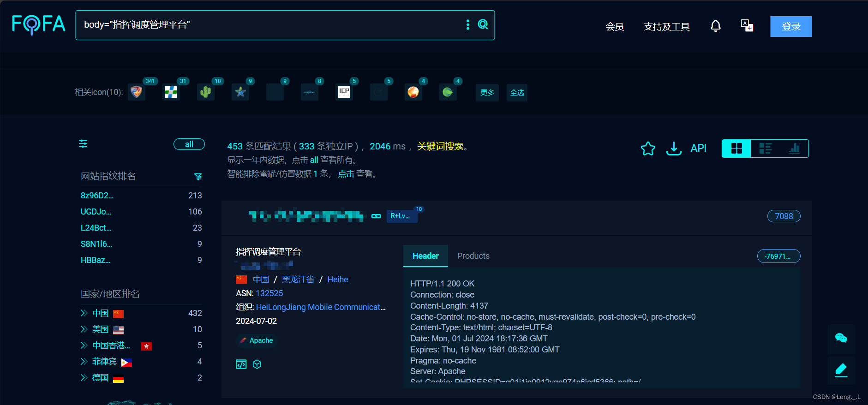Image resolution: width=868 pixels, height=405 pixels.
Task: Run search with magnifier icon
Action: coord(483,24)
